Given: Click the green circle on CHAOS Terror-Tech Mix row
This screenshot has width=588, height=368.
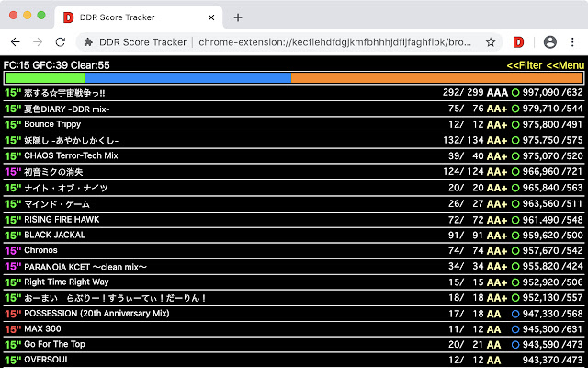Looking at the screenshot, I should [515, 156].
